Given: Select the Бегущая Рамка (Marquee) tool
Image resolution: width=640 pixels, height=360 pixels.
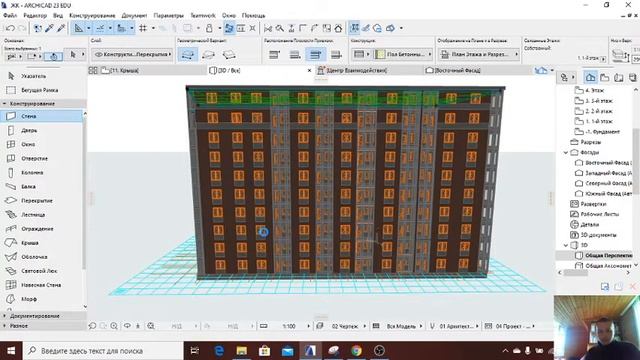Looking at the screenshot, I should [x=42, y=90].
